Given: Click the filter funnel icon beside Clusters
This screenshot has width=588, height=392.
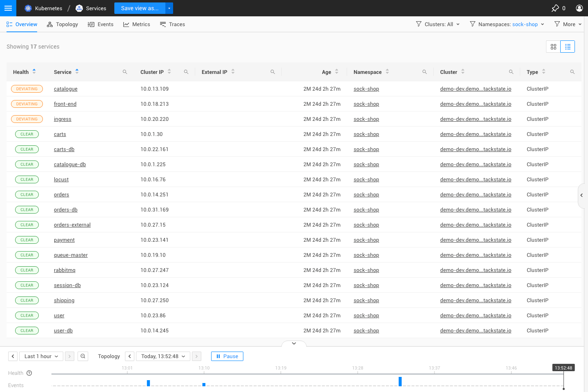Looking at the screenshot, I should tap(419, 24).
